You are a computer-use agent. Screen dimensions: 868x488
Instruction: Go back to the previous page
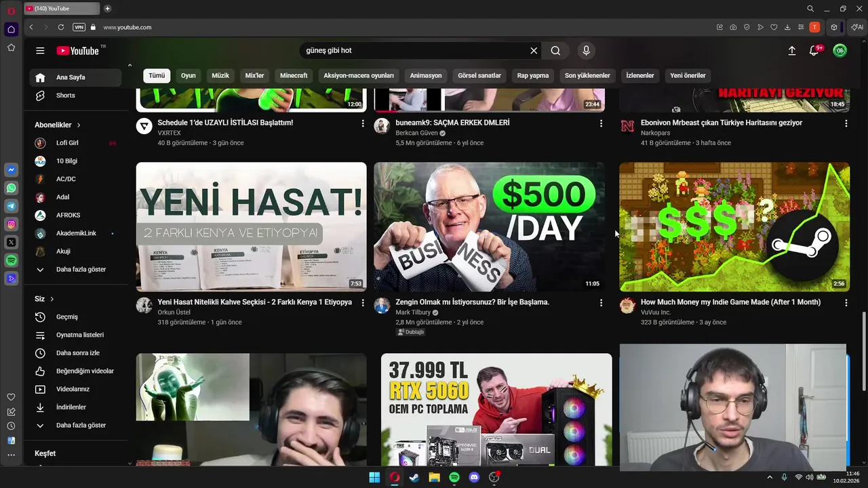click(x=31, y=27)
